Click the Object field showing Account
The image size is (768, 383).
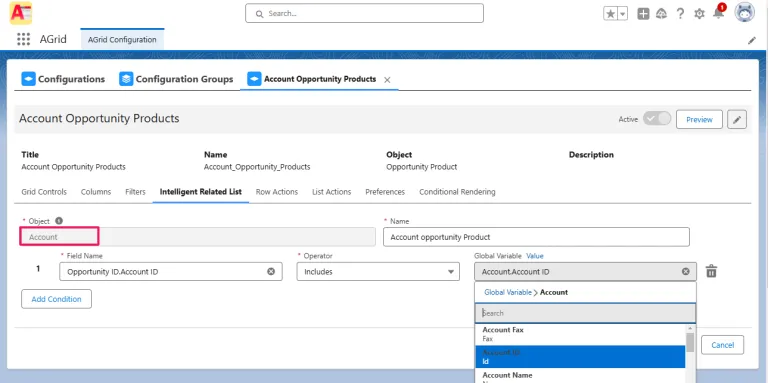[x=198, y=237]
